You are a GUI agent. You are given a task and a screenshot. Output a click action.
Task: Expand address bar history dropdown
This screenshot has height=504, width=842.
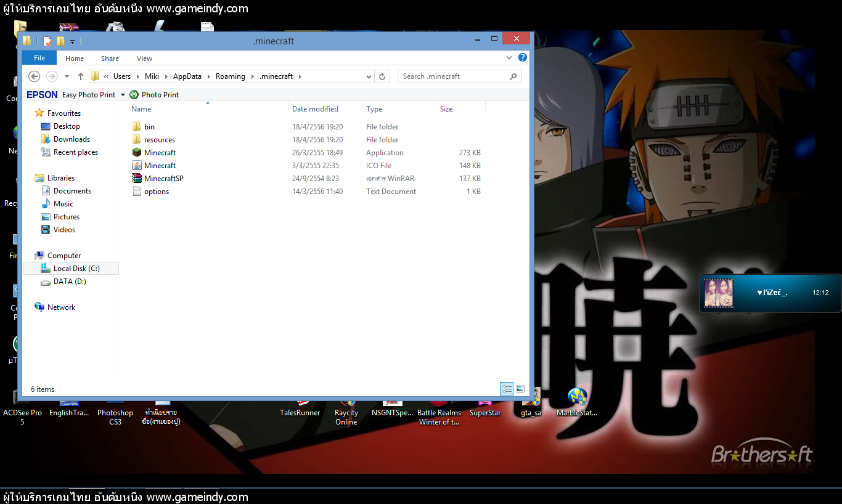point(369,76)
